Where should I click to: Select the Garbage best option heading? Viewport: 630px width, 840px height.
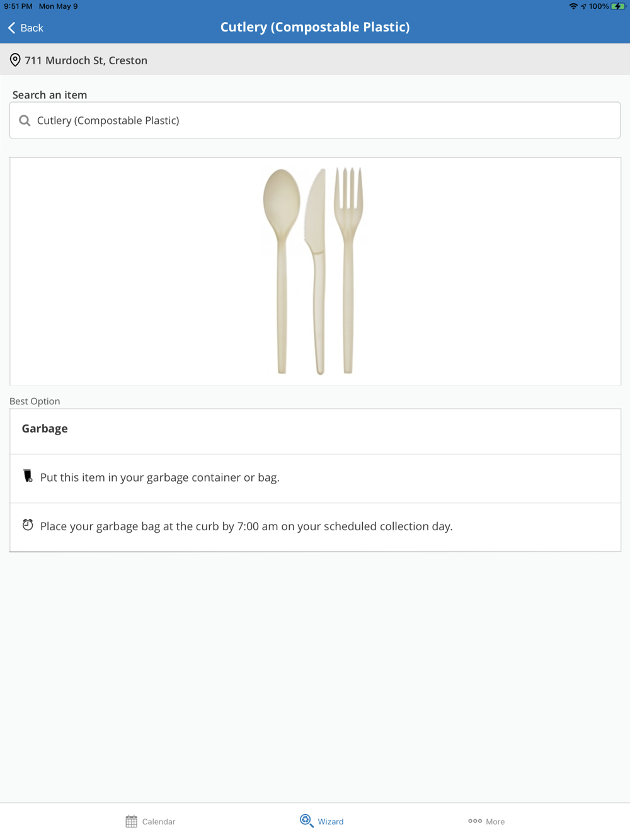45,429
